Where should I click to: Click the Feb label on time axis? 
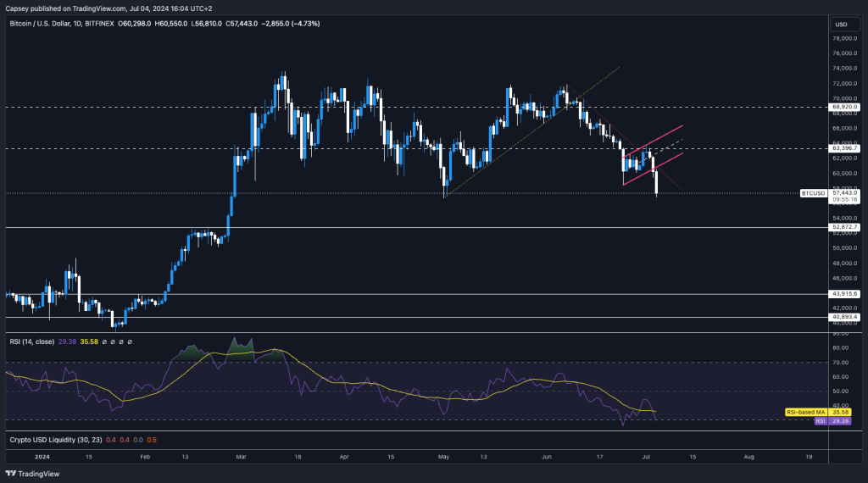[145, 457]
